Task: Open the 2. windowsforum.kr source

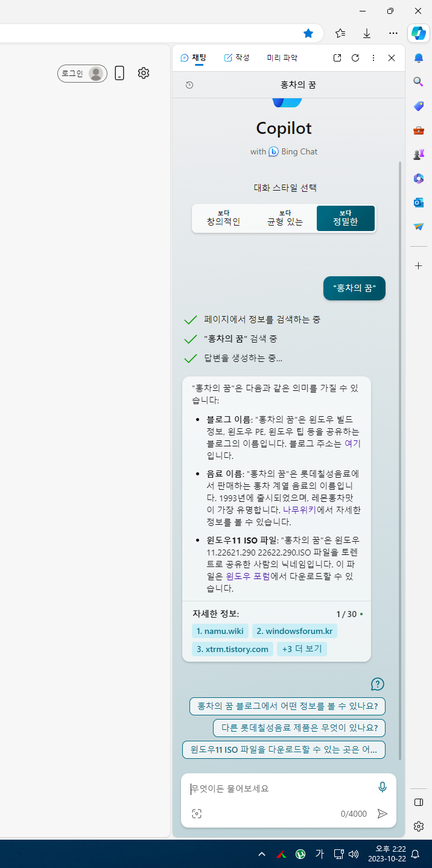Action: pyautogui.click(x=294, y=631)
